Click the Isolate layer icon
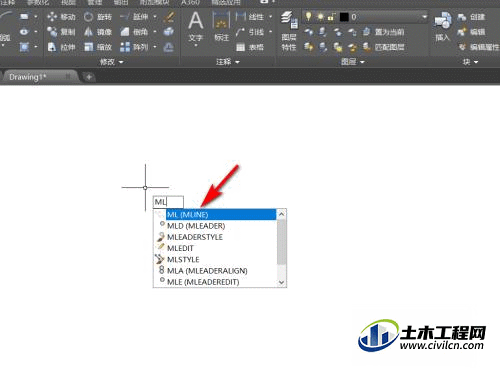500x375 pixels. [323, 32]
